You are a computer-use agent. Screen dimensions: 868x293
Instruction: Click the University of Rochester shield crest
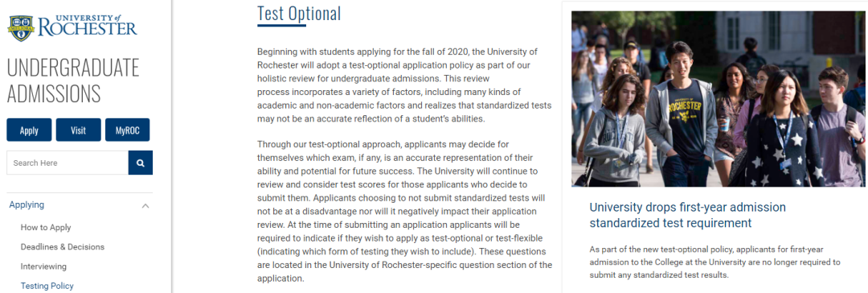point(21,27)
